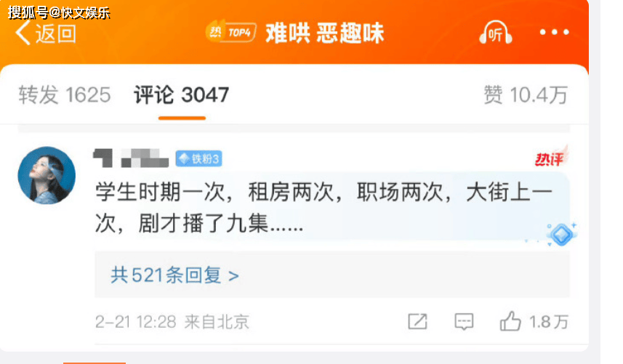Select the 评论 3047 tab

181,95
